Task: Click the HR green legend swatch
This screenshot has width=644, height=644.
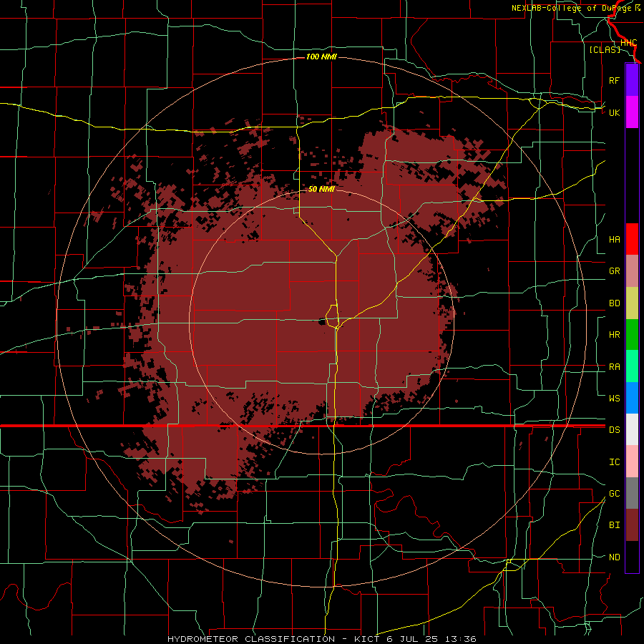Action: 632,335
